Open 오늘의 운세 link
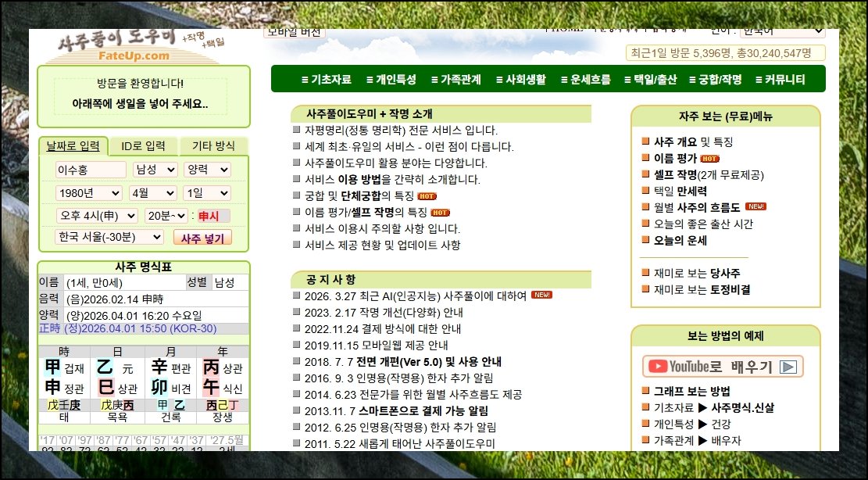 pyautogui.click(x=680, y=240)
